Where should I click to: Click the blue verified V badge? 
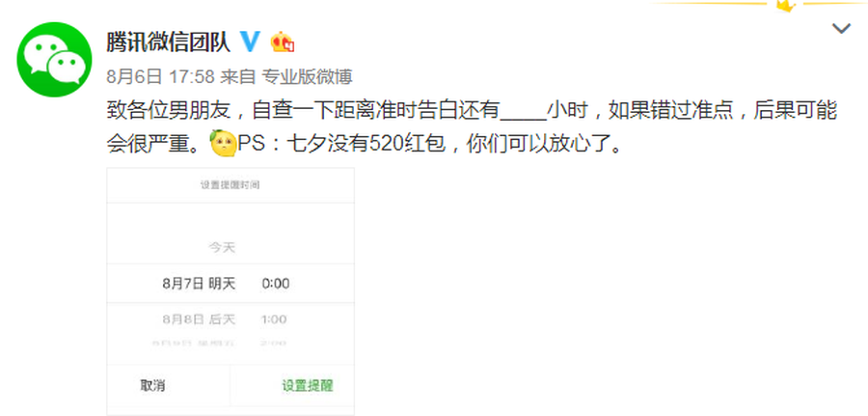pyautogui.click(x=250, y=42)
